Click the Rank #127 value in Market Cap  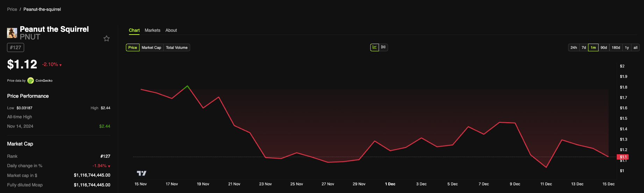point(105,156)
